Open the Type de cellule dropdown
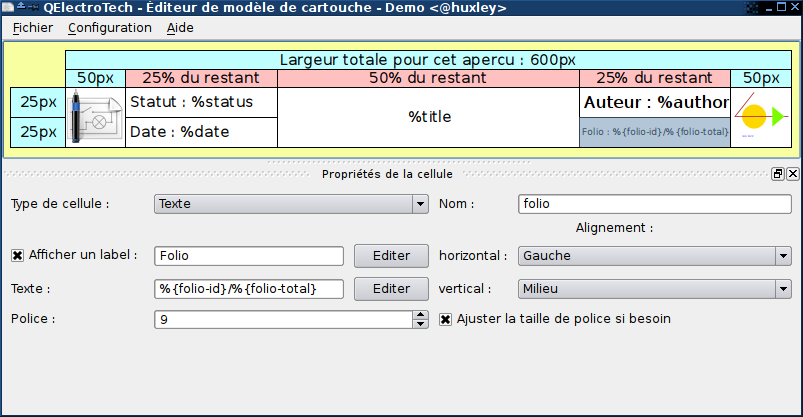Image resolution: width=803 pixels, height=417 pixels. pyautogui.click(x=291, y=204)
